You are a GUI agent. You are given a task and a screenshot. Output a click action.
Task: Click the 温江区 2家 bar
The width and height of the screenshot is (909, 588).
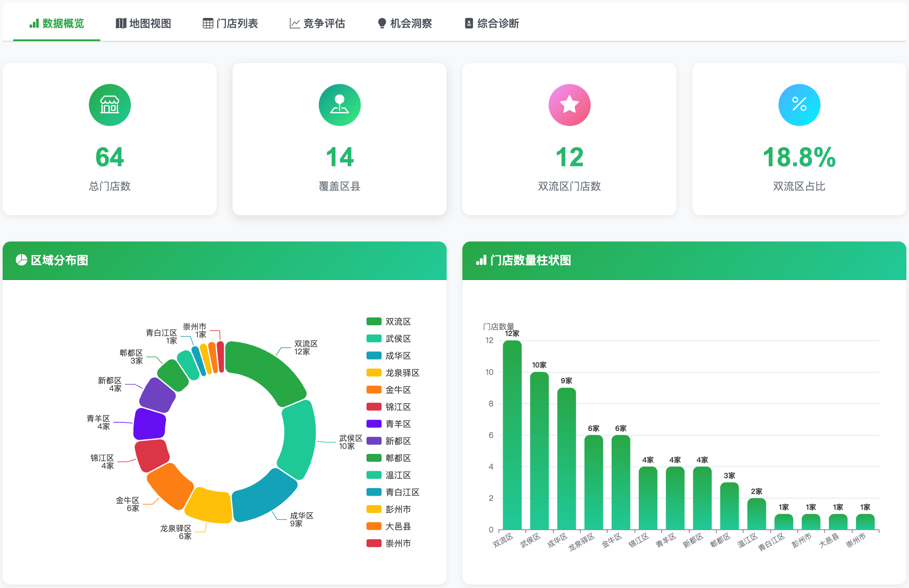click(757, 514)
